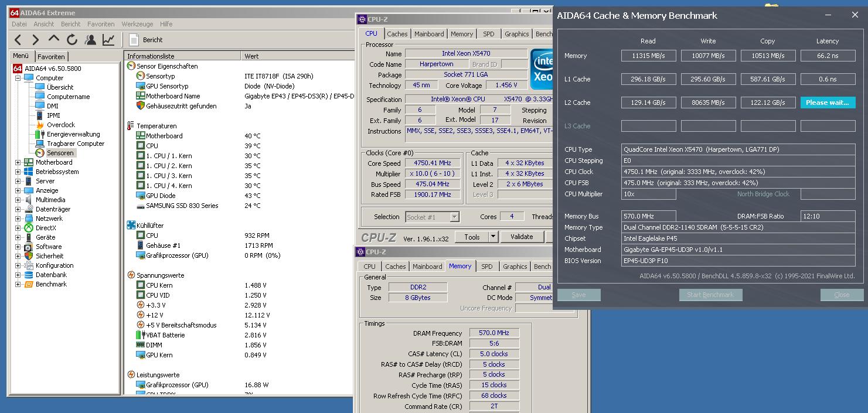868x413 pixels.
Task: Open the Datei menu
Action: coord(19,24)
